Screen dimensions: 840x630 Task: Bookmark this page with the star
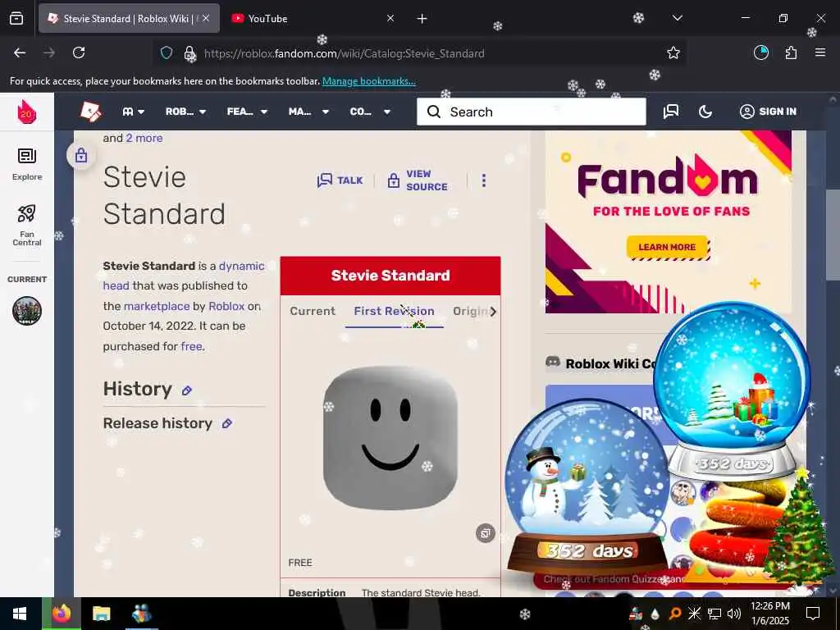pos(673,52)
